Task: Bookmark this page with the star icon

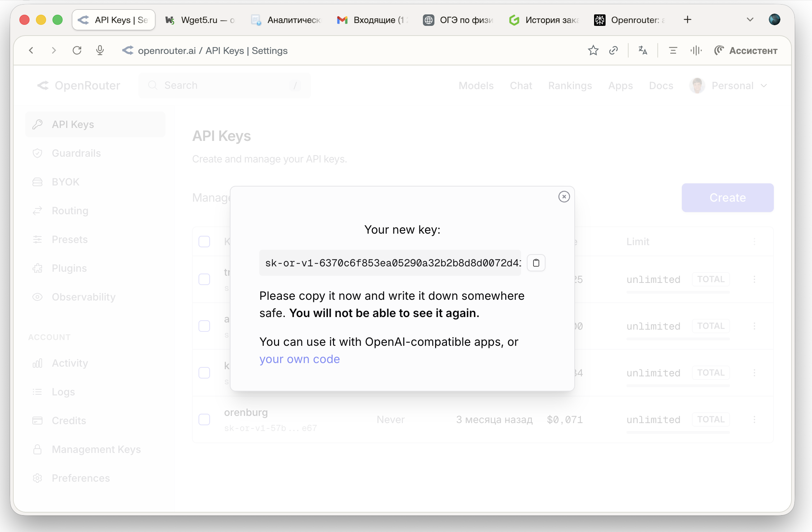Action: [x=593, y=50]
